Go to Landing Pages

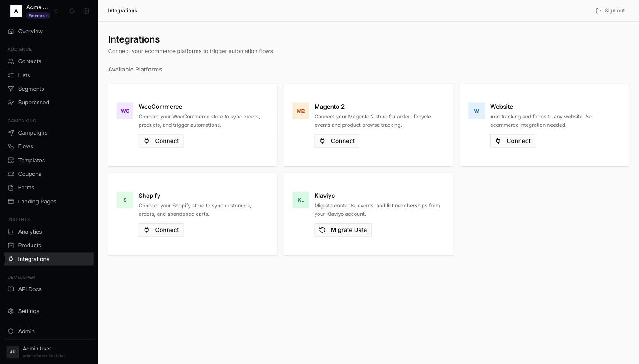pos(49,202)
